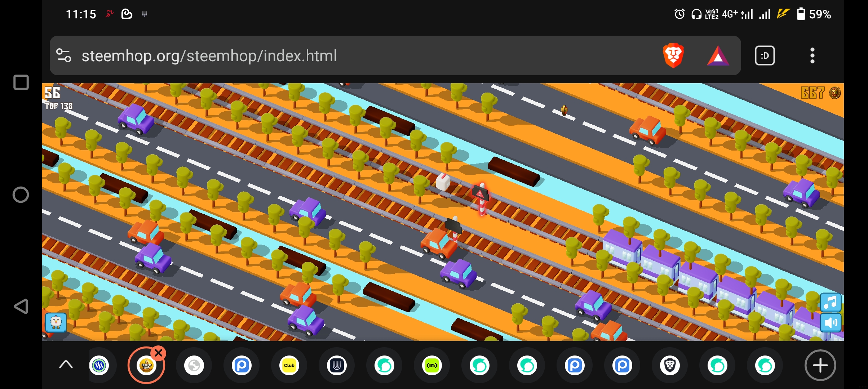
Task: Open the game character selection button
Action: 56,322
